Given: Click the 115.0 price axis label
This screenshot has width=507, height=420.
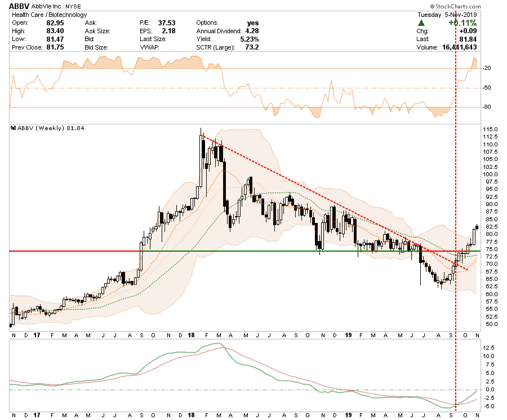Looking at the screenshot, I should coord(490,129).
